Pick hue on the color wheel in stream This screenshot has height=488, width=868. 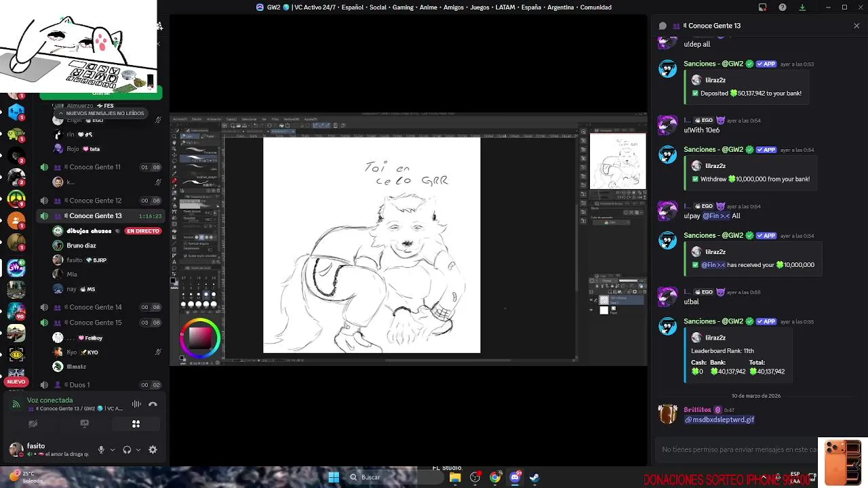click(x=200, y=337)
